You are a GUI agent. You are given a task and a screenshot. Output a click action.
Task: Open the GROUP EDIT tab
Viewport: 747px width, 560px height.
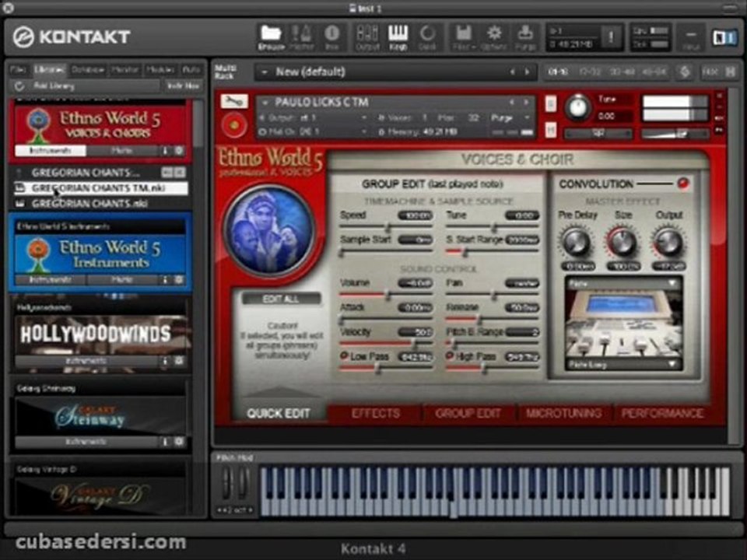(x=468, y=413)
